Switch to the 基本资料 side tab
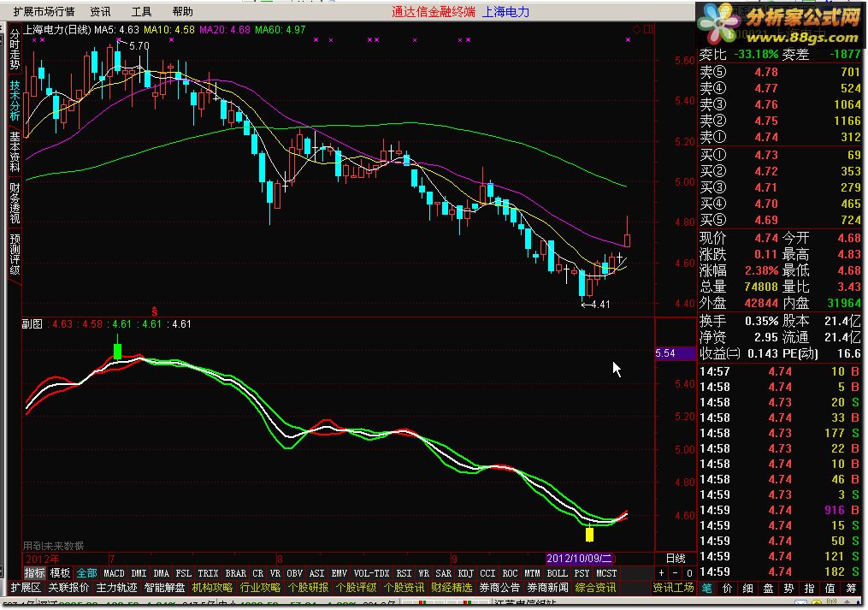The image size is (868, 610). pyautogui.click(x=15, y=151)
